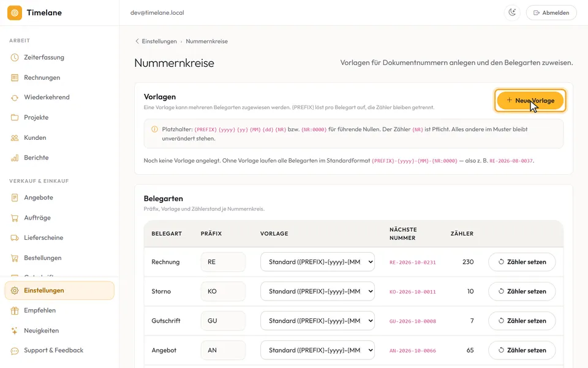Click the Rechnung counter value 230

coord(468,262)
